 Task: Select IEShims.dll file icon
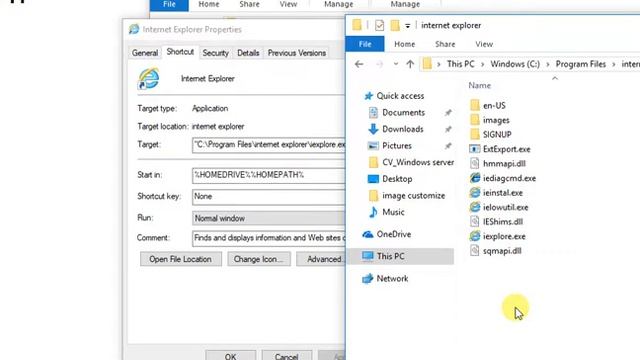(475, 222)
